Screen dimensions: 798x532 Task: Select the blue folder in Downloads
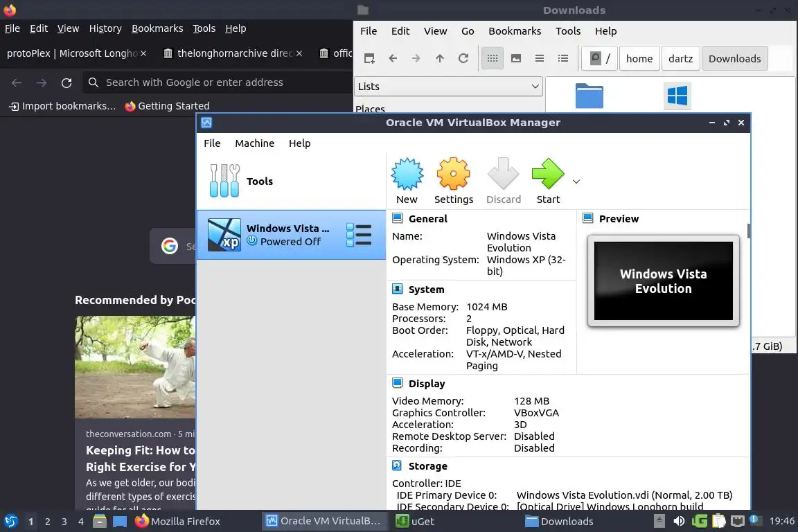coord(589,96)
